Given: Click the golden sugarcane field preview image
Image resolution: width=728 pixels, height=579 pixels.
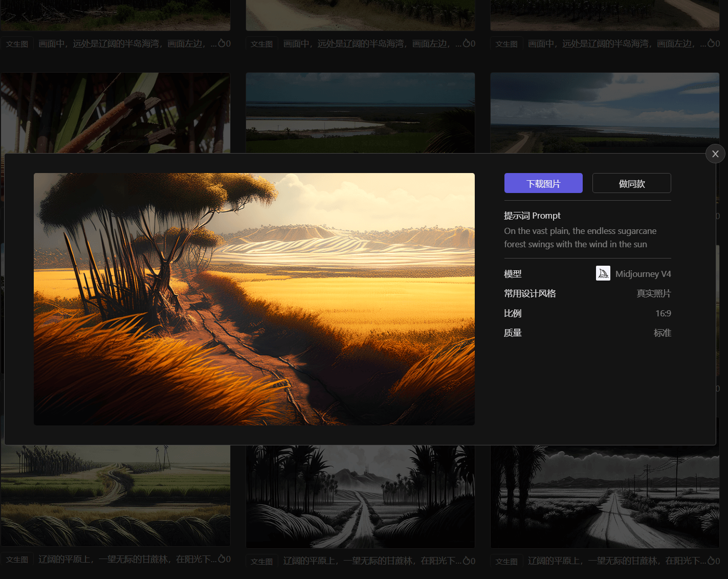Looking at the screenshot, I should [254, 299].
